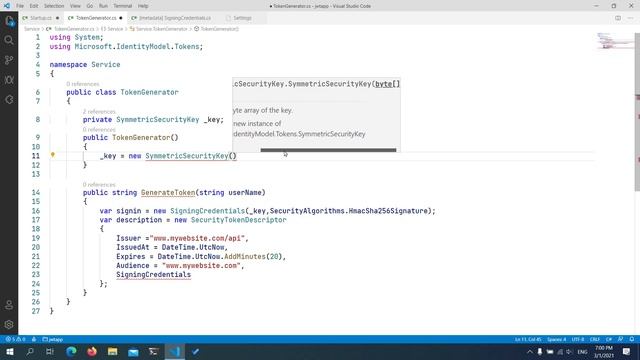Click the lightbulb quick-fix icon on line 11
This screenshot has width=640, height=360.
coord(53,155)
